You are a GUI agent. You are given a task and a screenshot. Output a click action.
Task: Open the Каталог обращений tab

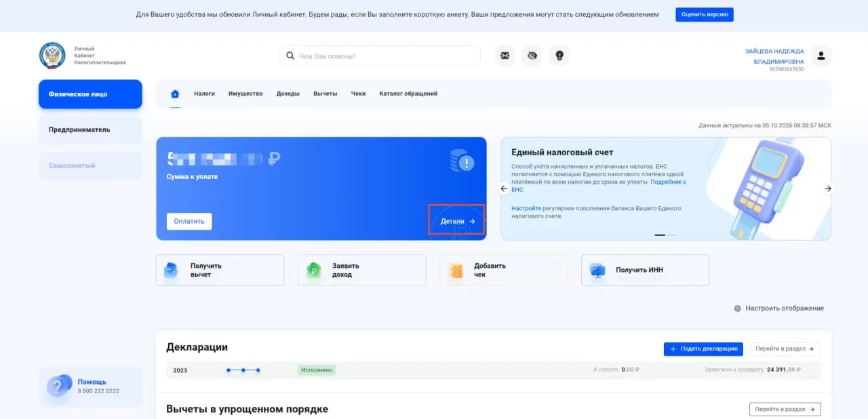tap(408, 94)
